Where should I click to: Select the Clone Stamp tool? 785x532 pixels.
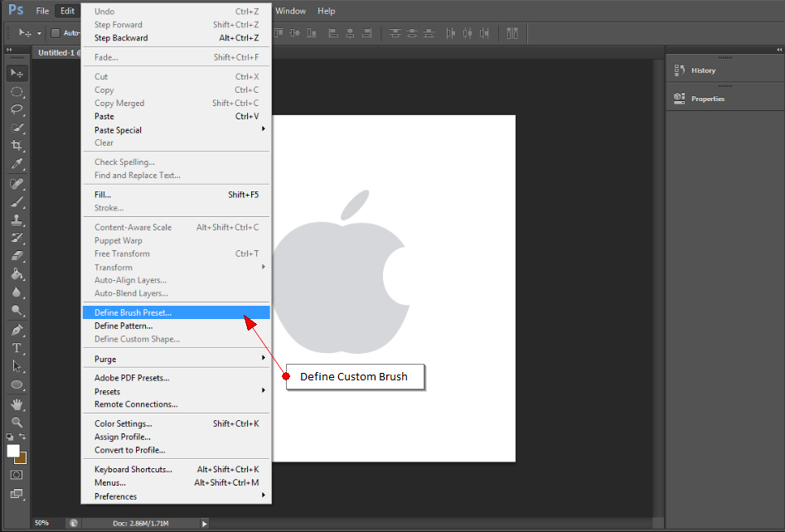(x=17, y=220)
